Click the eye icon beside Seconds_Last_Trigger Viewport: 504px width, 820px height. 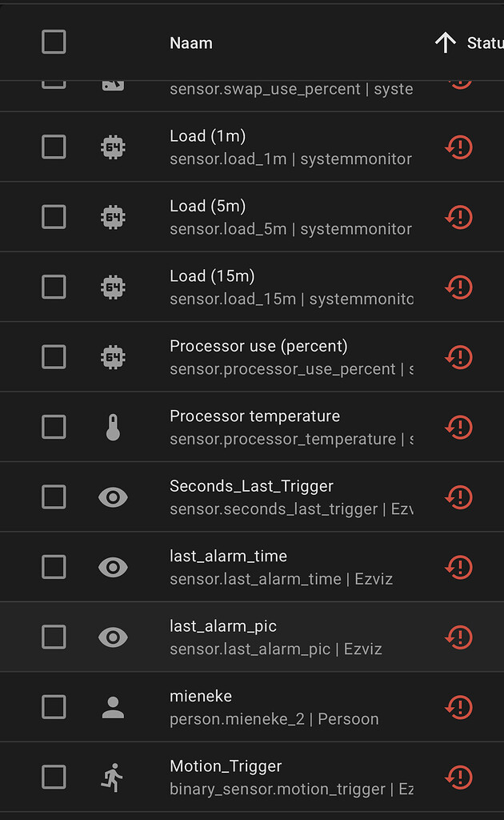(x=113, y=497)
